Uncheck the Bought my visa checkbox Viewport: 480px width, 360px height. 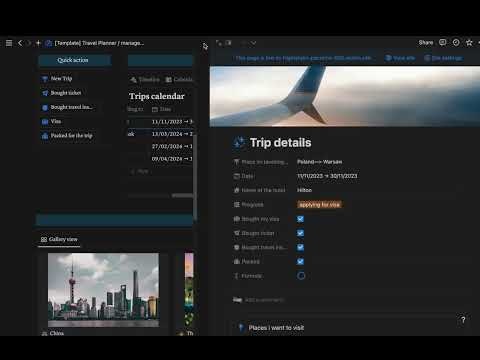coord(300,219)
